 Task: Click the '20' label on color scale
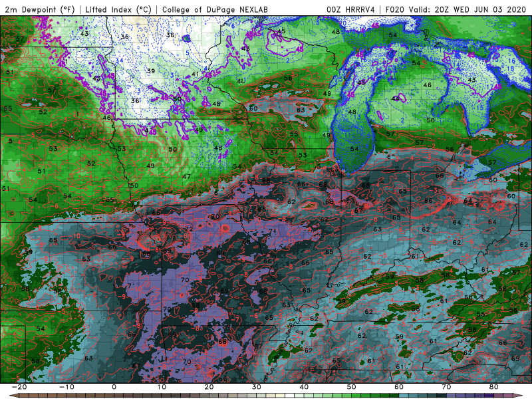click(x=209, y=387)
